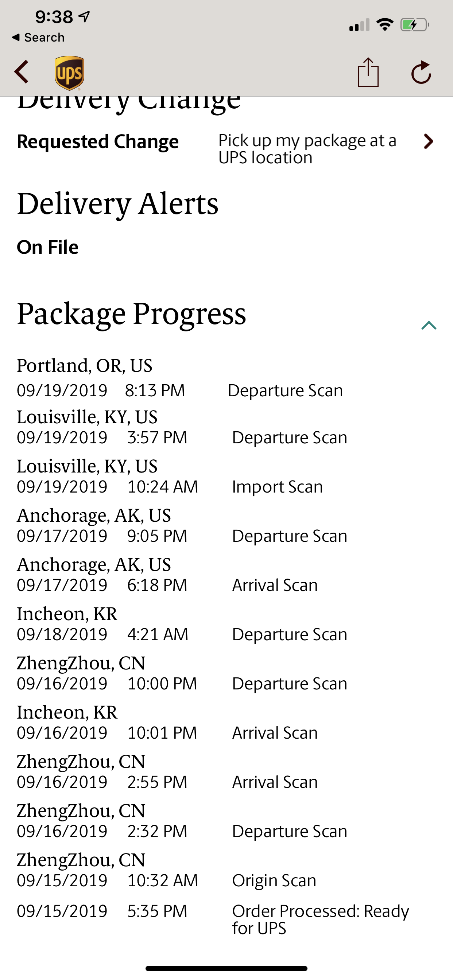This screenshot has width=453, height=980.
Task: Return to Search via status bar link
Action: [x=38, y=37]
